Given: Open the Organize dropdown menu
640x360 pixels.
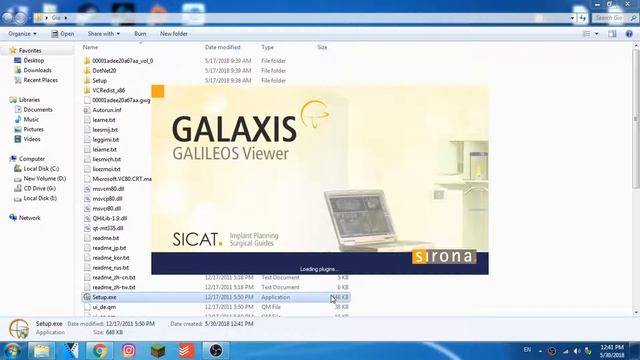Looking at the screenshot, I should (22, 34).
